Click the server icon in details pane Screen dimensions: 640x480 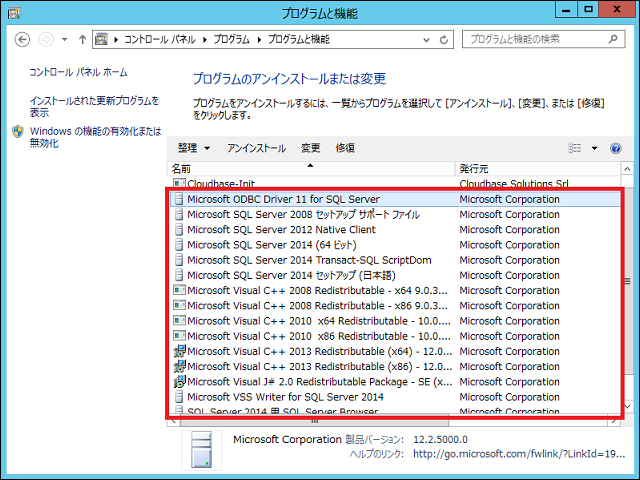(202, 450)
